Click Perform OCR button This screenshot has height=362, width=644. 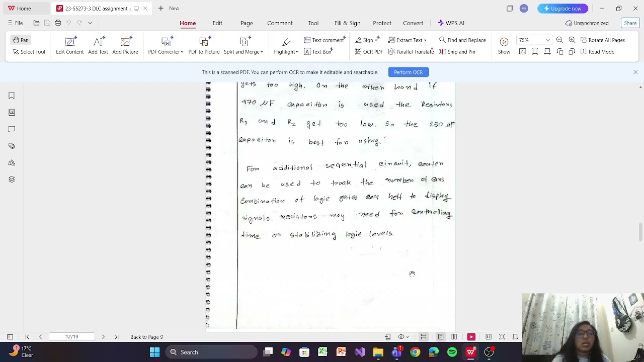[408, 72]
